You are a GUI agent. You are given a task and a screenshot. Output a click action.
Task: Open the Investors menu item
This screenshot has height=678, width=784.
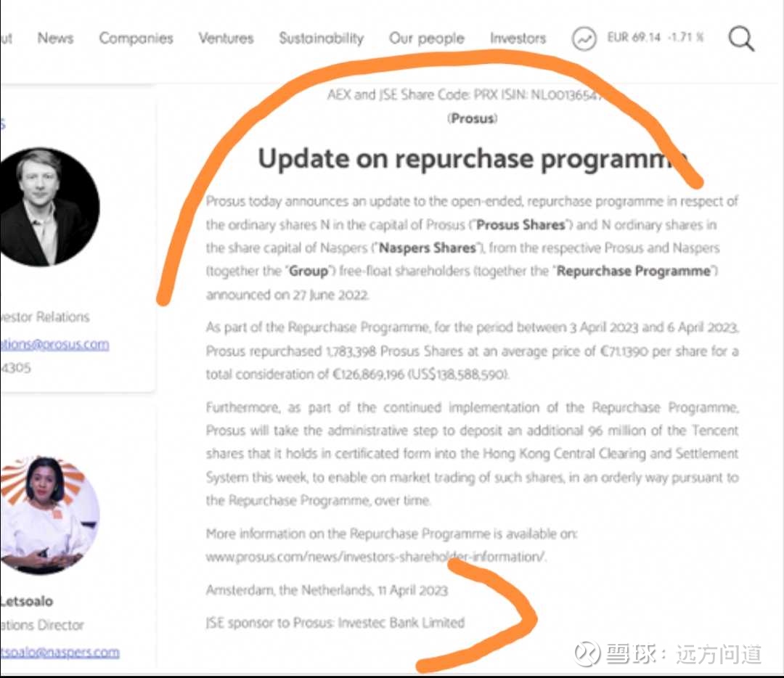pos(518,38)
